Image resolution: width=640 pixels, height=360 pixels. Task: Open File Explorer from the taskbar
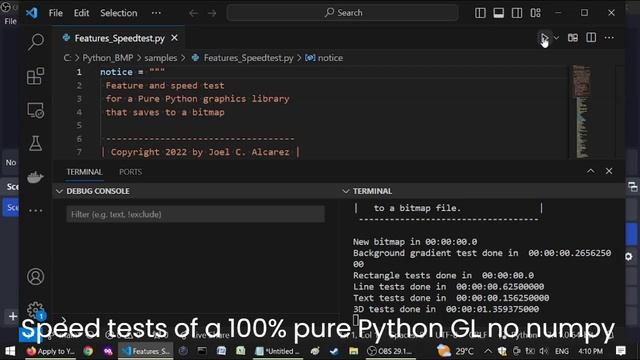[x=353, y=351]
